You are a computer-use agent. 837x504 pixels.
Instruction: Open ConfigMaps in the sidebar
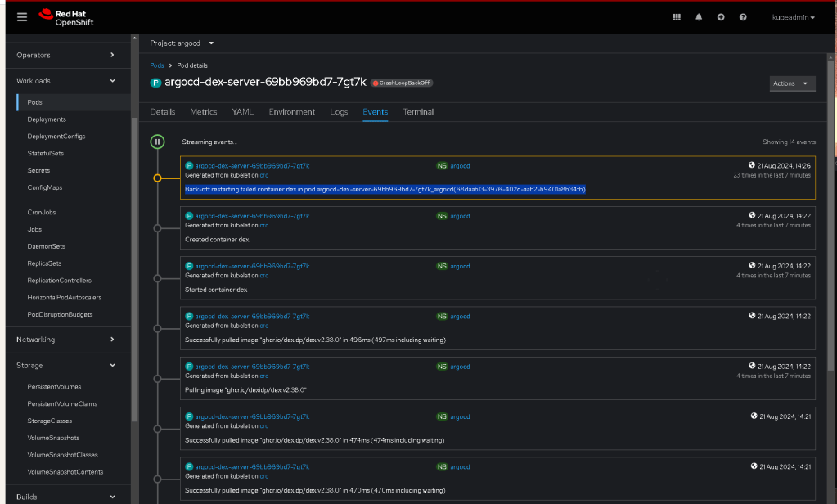click(45, 187)
